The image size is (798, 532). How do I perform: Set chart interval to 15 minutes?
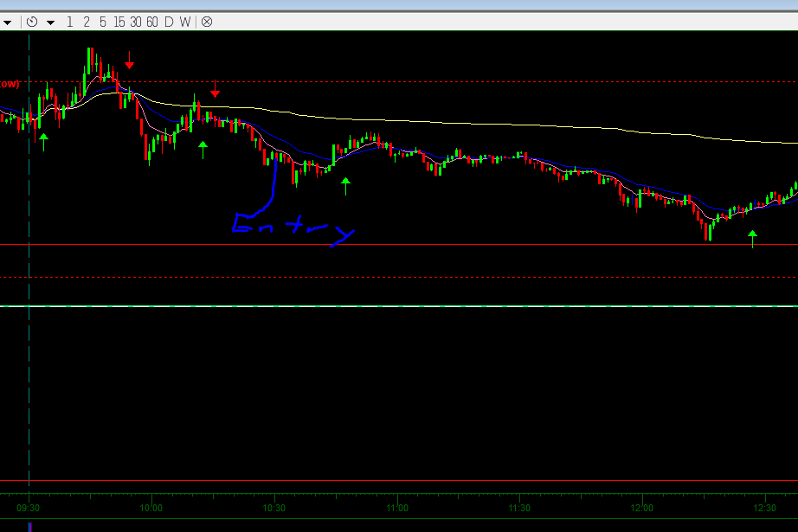119,22
